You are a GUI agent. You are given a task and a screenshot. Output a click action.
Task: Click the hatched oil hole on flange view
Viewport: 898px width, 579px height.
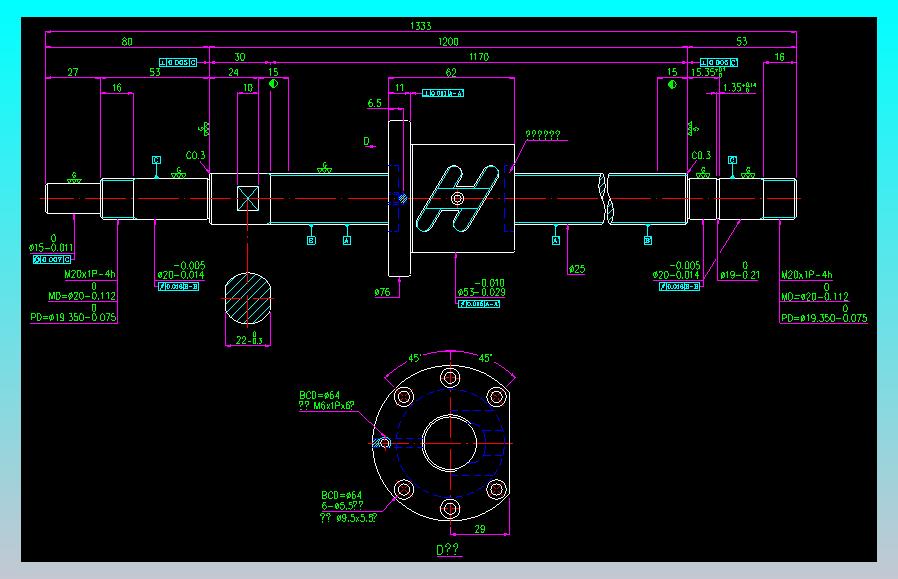coord(381,443)
